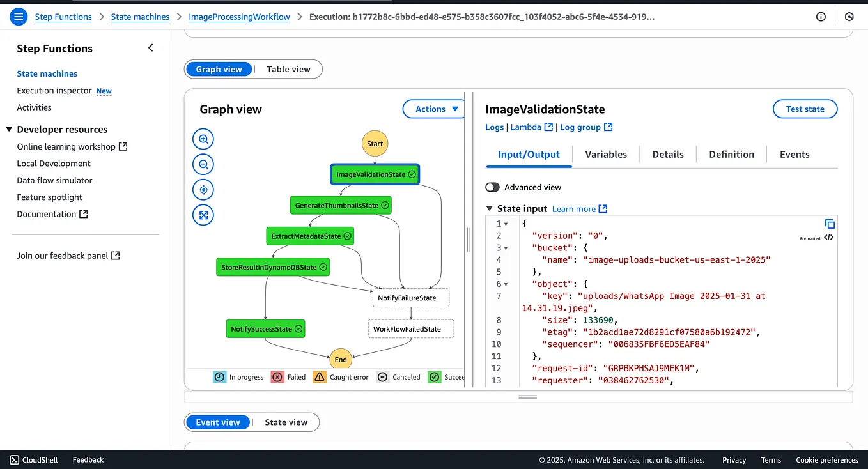This screenshot has width=868, height=469.
Task: Zoom out of the workflow graph
Action: (203, 164)
